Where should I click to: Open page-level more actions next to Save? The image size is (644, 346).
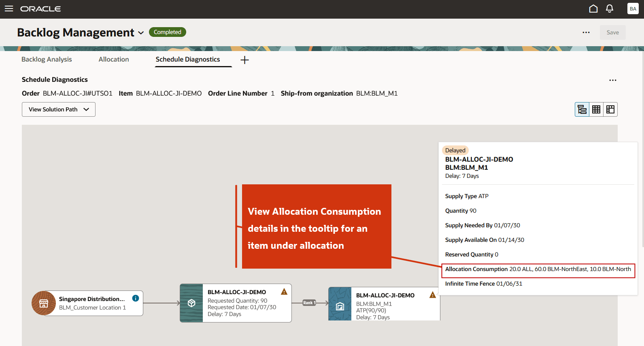pos(586,32)
